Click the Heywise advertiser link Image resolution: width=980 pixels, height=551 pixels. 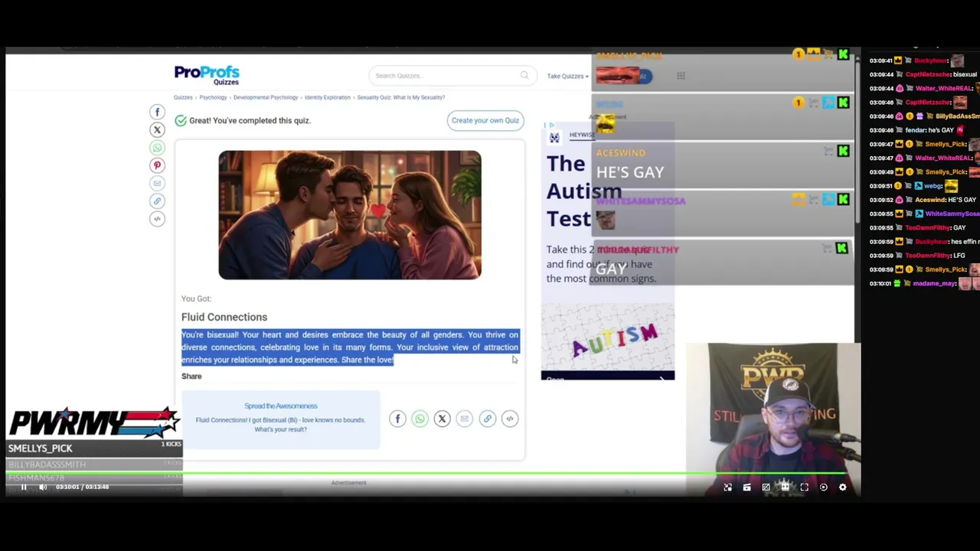click(581, 135)
